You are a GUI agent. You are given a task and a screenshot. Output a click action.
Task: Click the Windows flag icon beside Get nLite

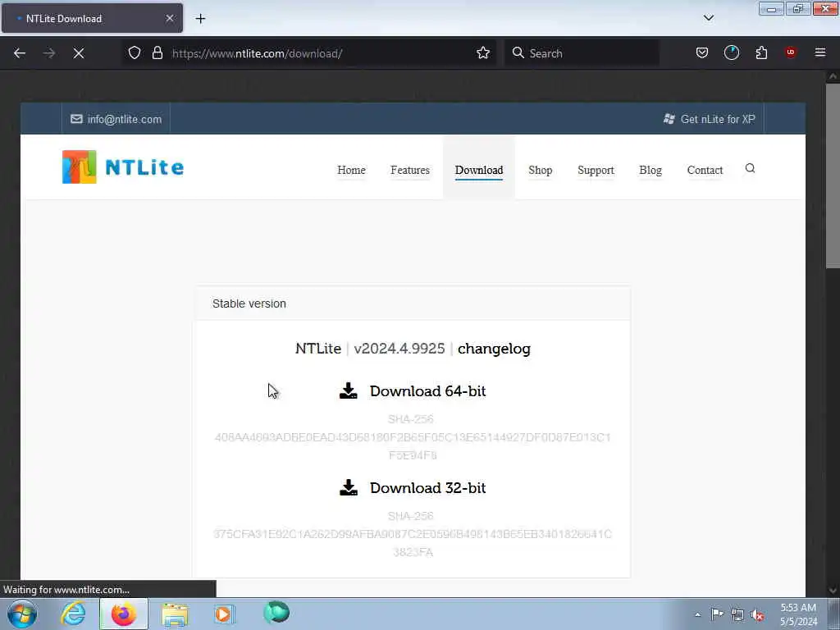coord(669,119)
